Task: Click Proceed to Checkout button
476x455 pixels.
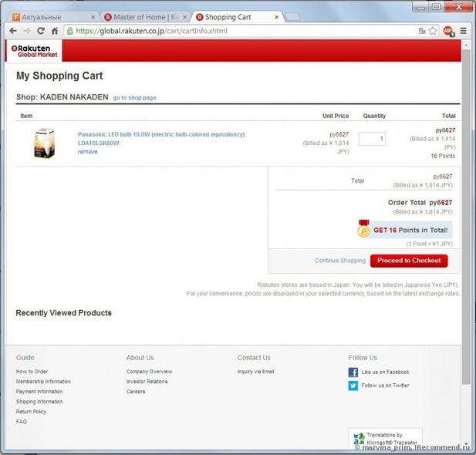Action: click(409, 261)
